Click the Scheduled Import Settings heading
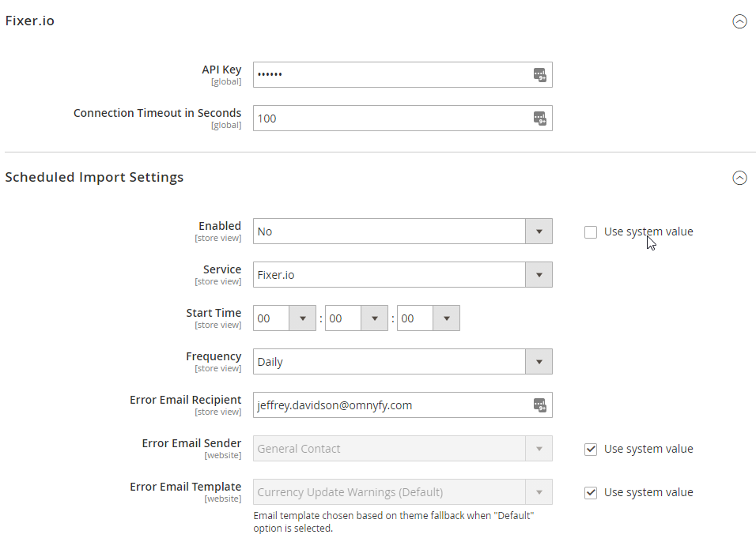 95,177
